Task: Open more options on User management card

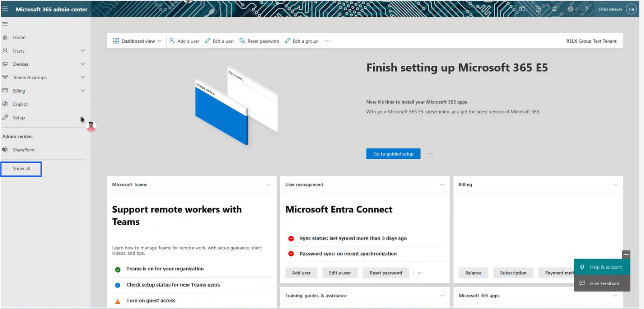Action: click(442, 185)
